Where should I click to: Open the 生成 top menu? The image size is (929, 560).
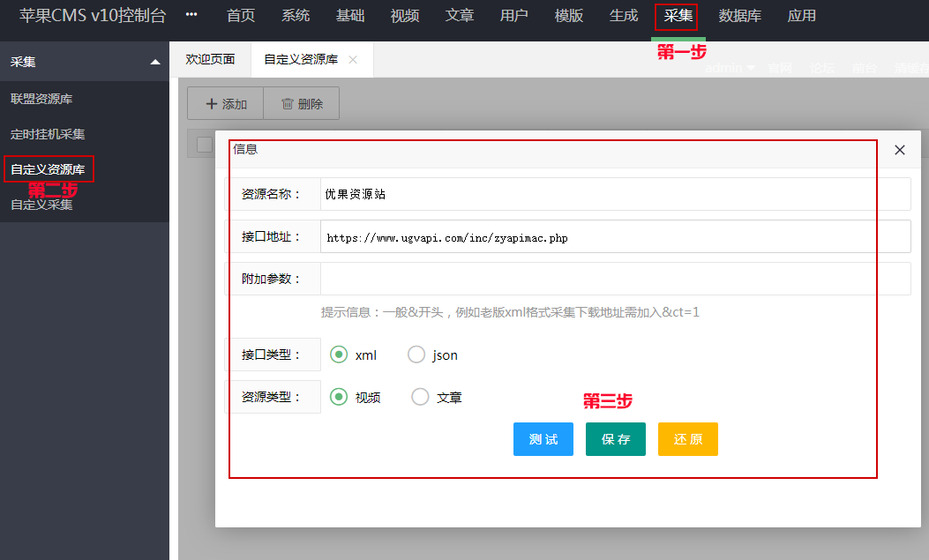623,15
